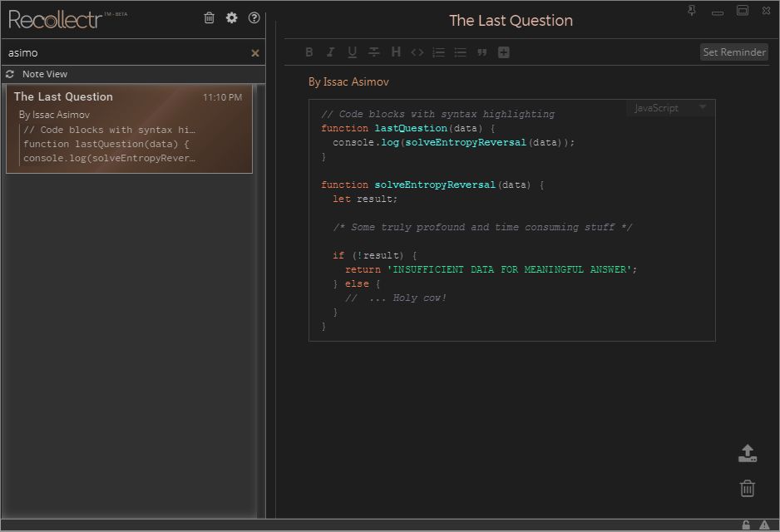Viewport: 780px width, 532px height.
Task: Click the Set Reminder button
Action: [733, 52]
